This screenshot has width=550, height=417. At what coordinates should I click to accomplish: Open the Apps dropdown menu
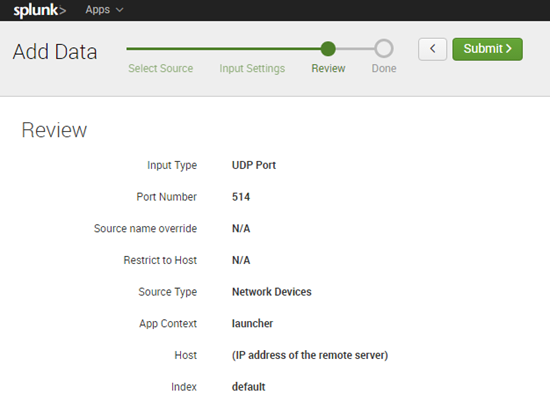point(104,10)
